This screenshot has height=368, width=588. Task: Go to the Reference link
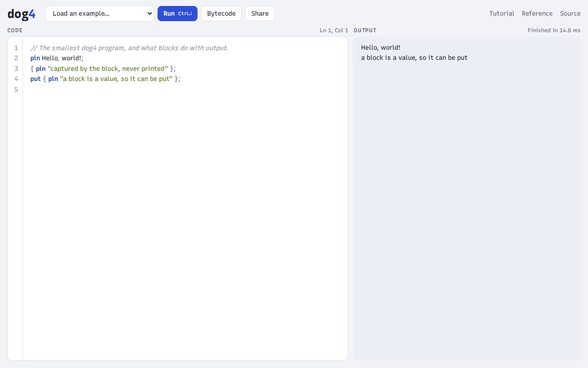click(537, 13)
